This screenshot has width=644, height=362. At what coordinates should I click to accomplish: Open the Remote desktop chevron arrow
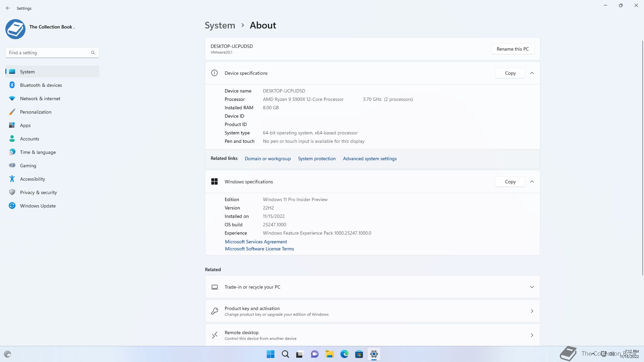coord(532,335)
